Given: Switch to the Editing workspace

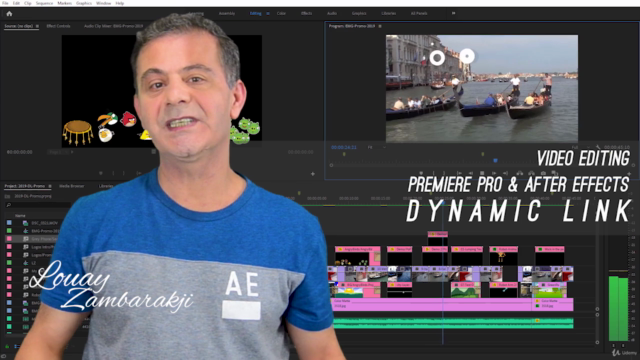Looking at the screenshot, I should (x=256, y=13).
